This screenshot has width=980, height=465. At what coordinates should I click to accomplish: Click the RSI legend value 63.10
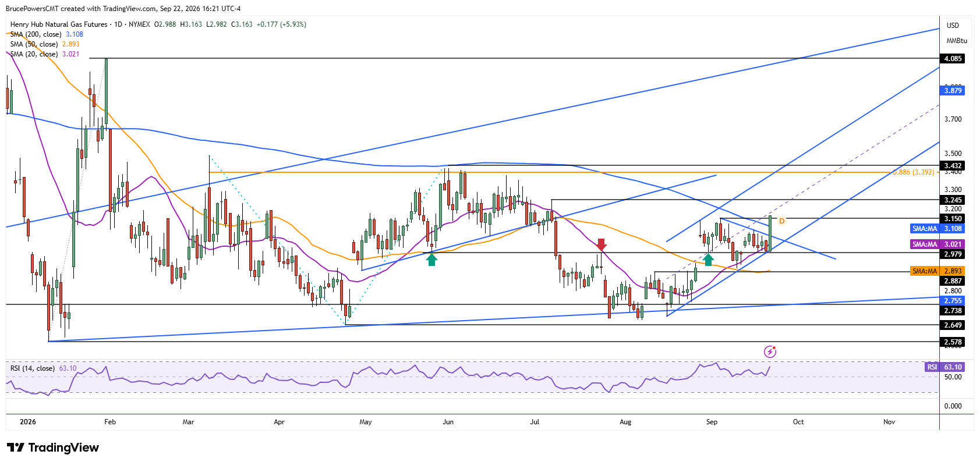pos(68,368)
